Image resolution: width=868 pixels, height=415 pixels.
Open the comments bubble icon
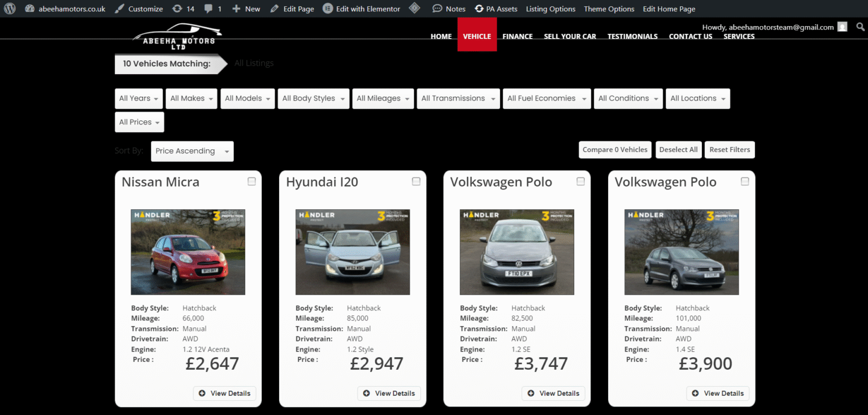(x=209, y=8)
